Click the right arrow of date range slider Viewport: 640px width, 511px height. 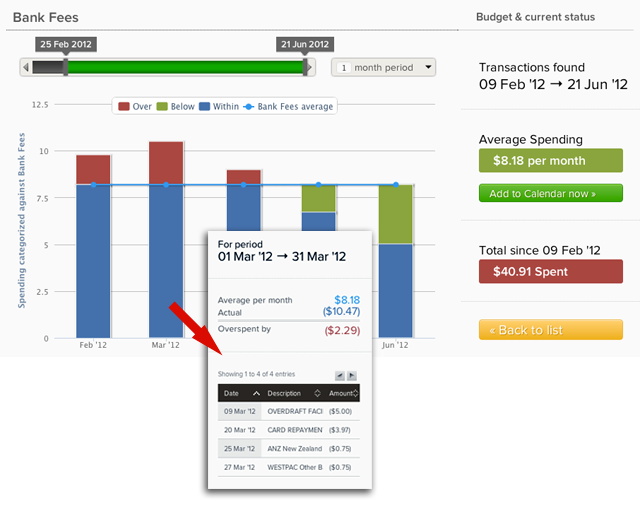tap(316, 67)
